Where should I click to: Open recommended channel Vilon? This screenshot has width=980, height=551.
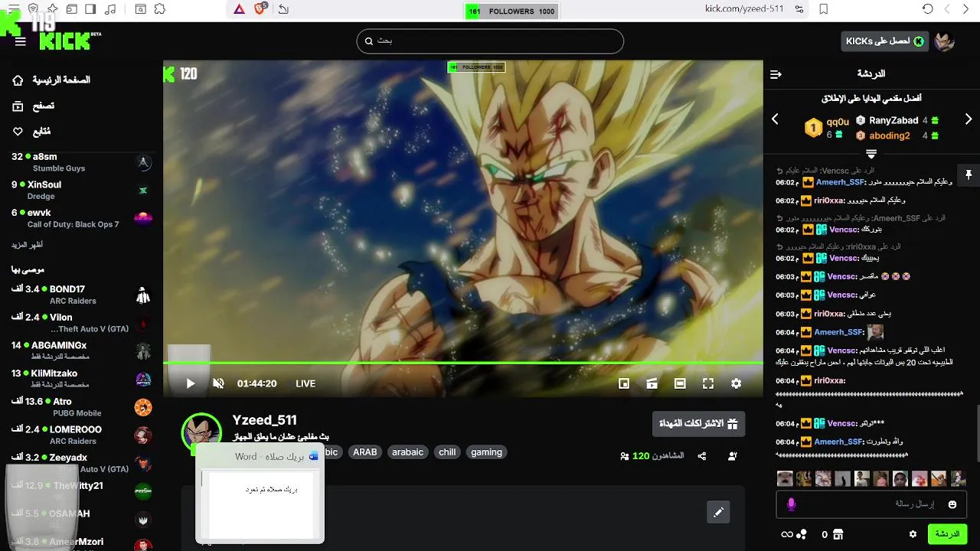[x=80, y=322]
